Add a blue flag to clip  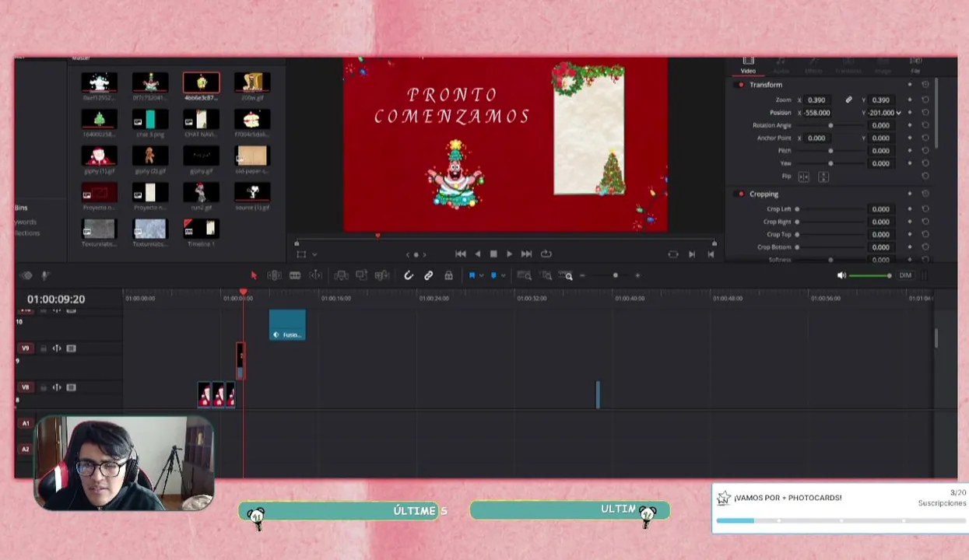click(472, 275)
